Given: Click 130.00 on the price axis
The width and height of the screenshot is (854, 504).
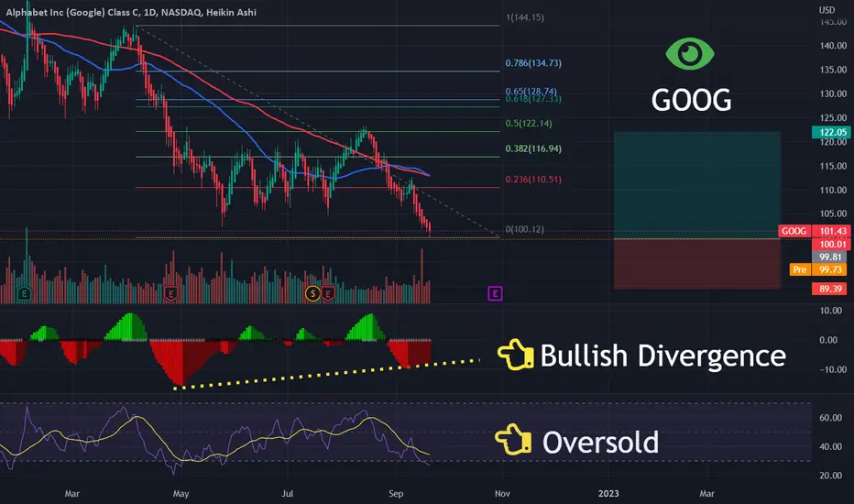Looking at the screenshot, I should 833,93.
